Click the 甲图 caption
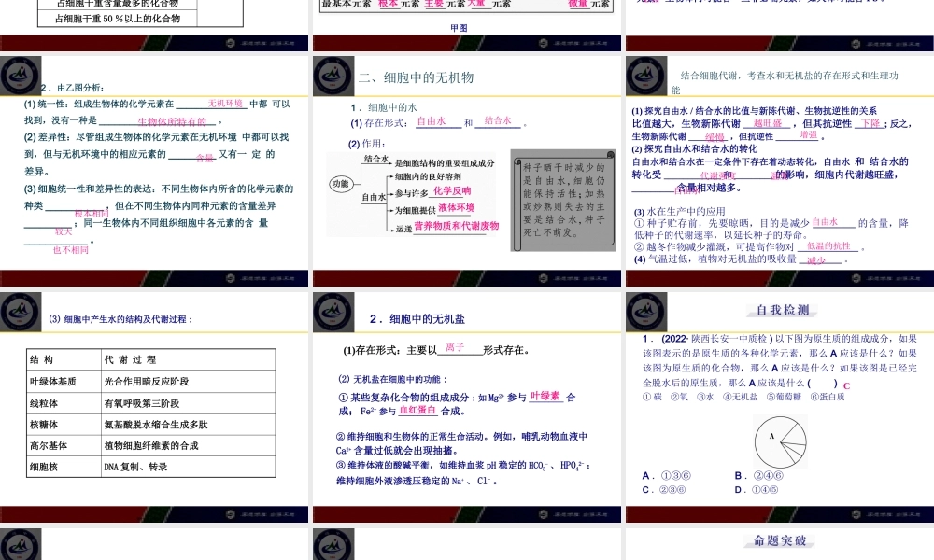Screen dimensions: 934x560 [459, 28]
